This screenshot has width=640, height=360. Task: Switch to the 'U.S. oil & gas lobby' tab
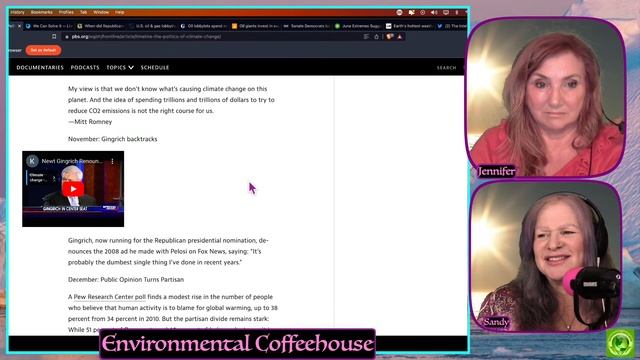coord(152,26)
